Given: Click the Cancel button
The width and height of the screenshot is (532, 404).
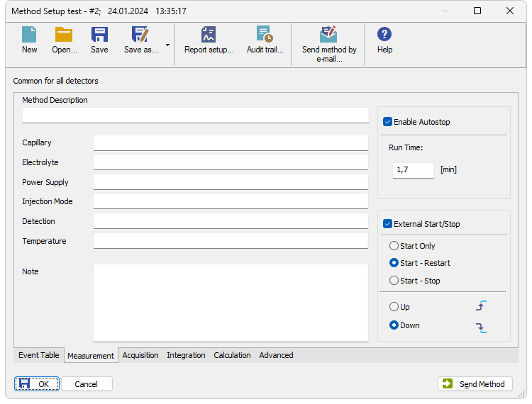Looking at the screenshot, I should [87, 384].
